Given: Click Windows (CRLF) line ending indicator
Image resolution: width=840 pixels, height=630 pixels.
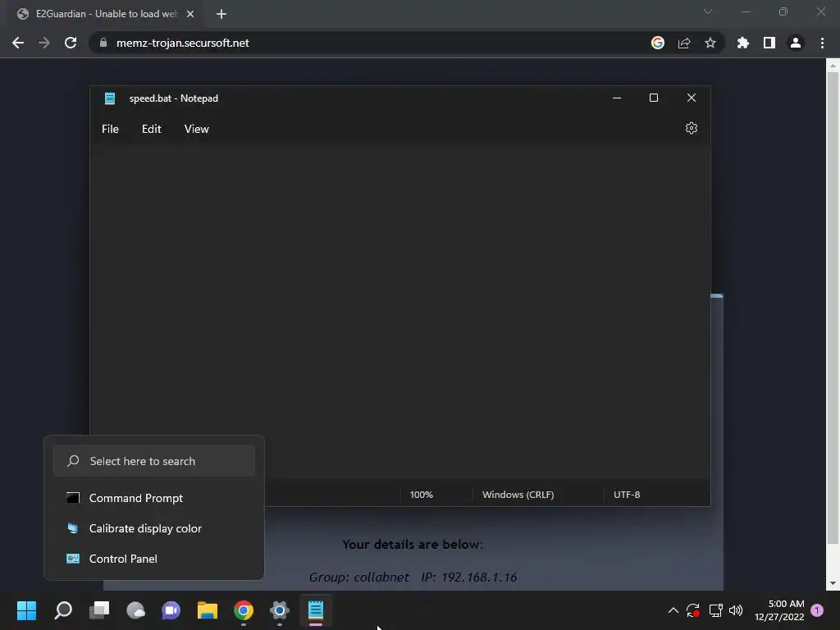Looking at the screenshot, I should coord(518,495).
